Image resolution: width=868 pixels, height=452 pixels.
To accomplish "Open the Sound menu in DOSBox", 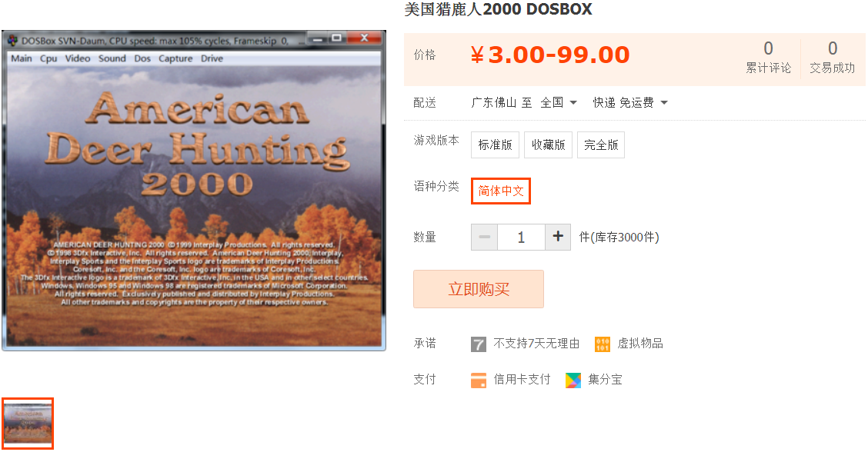I will (112, 58).
